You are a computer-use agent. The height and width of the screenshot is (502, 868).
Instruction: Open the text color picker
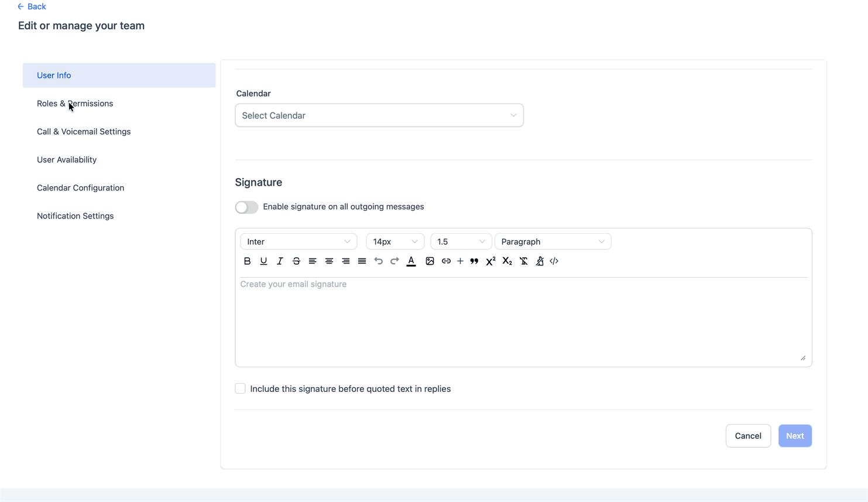411,261
